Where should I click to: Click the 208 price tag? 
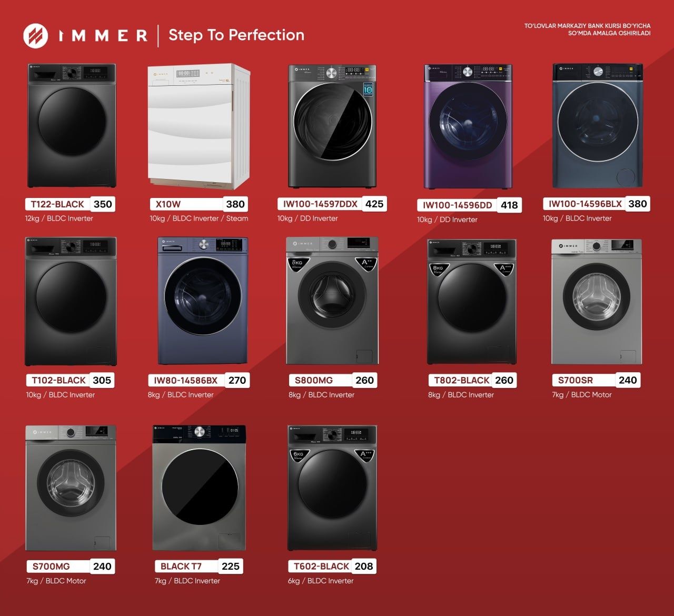click(x=364, y=567)
